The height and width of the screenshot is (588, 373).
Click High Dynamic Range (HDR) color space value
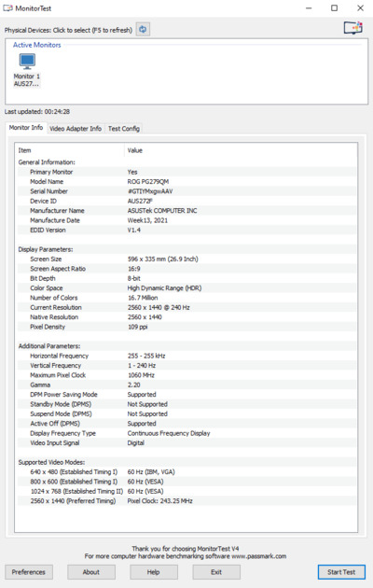[164, 288]
